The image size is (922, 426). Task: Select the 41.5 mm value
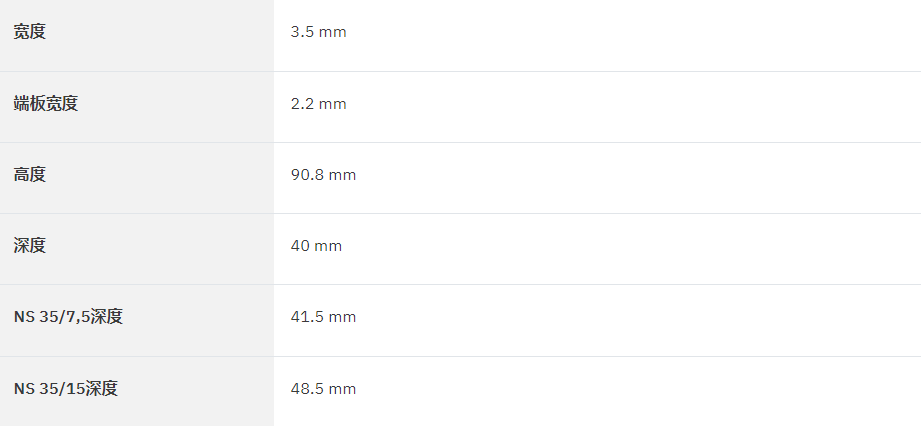323,317
